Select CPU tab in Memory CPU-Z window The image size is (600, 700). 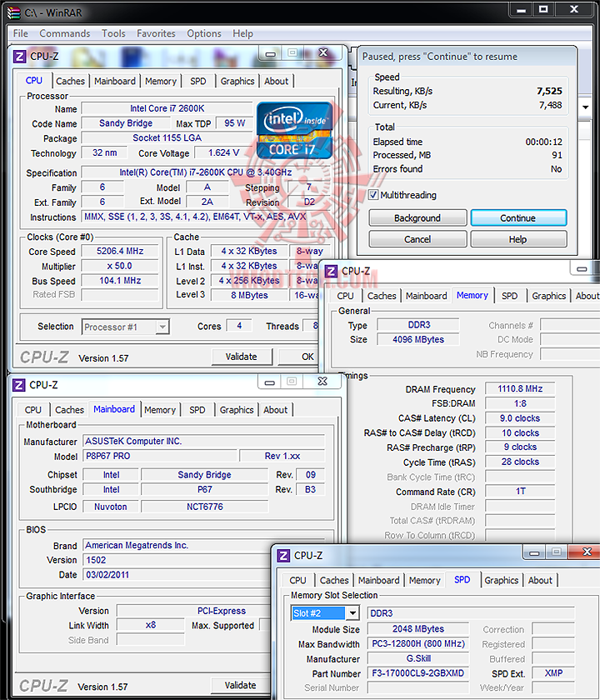tap(346, 296)
